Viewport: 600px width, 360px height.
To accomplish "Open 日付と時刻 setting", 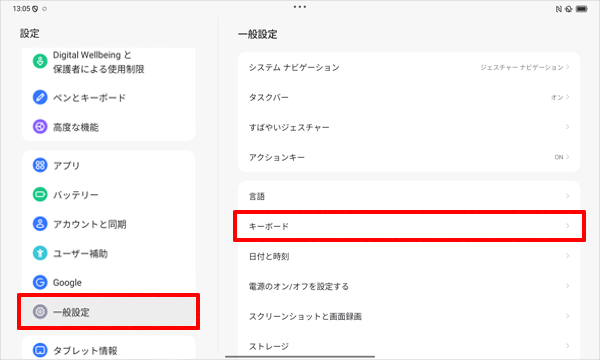I will pos(409,256).
